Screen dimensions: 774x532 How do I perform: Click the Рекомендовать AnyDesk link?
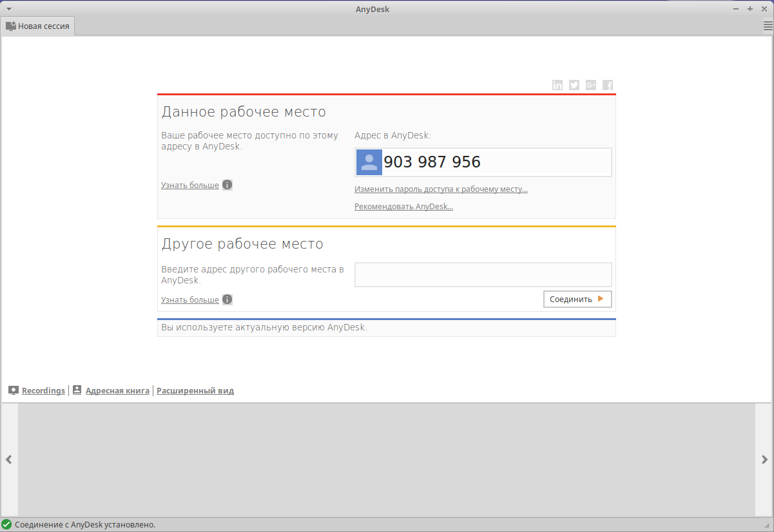click(403, 207)
